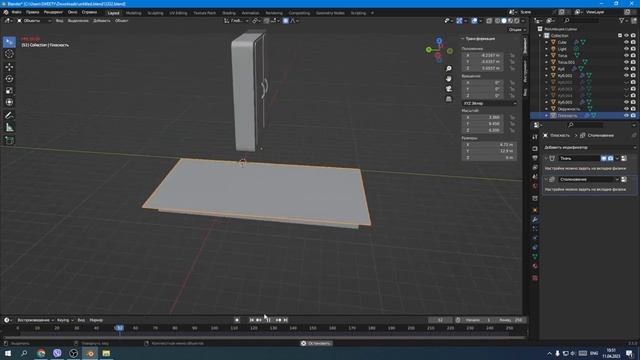Screen dimensions: 640x360
Task: Open the Output properties tab icon
Action: 535,158
